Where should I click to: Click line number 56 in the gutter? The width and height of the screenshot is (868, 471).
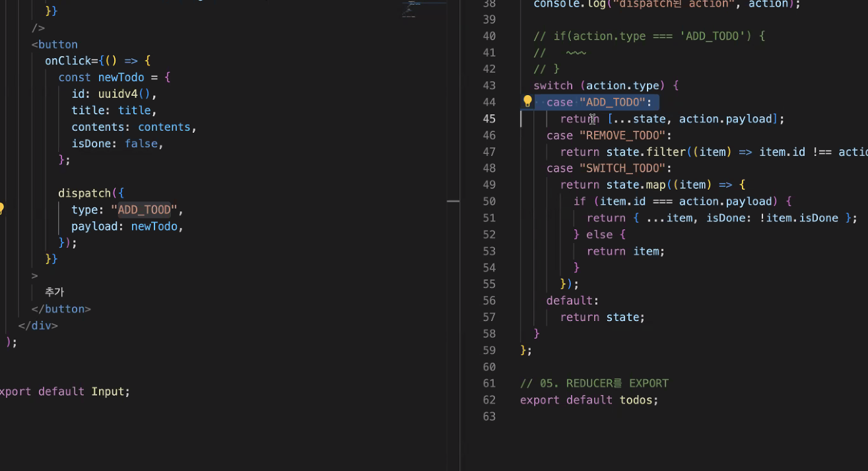coord(489,300)
